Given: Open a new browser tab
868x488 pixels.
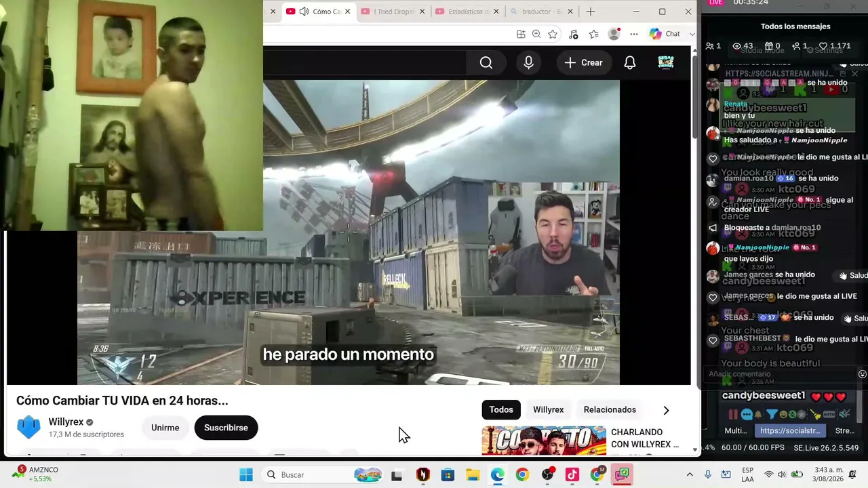Looking at the screenshot, I should (x=591, y=12).
